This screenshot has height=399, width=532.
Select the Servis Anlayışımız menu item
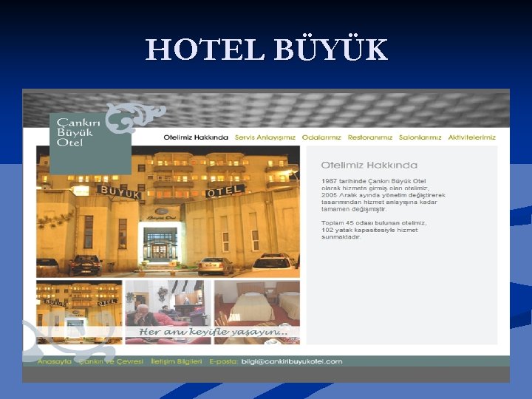[265, 137]
